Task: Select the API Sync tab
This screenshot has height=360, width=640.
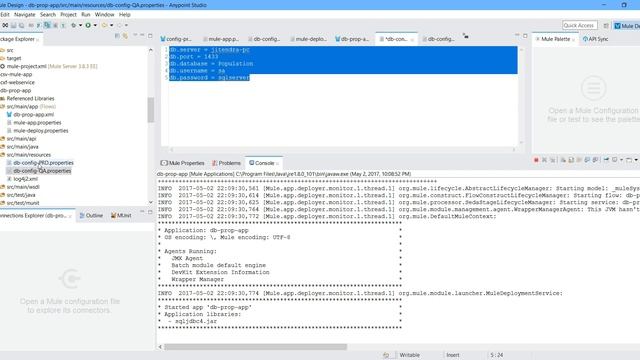Action: tap(596, 39)
